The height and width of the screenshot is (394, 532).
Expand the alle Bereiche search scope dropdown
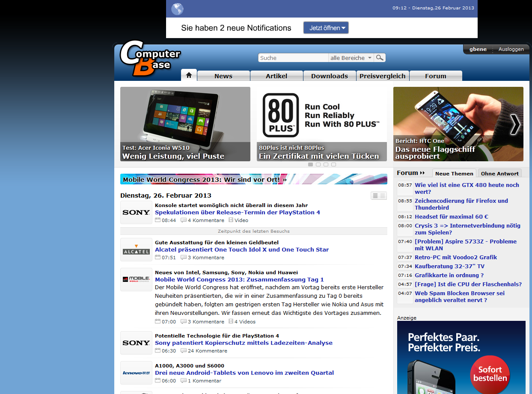click(351, 58)
